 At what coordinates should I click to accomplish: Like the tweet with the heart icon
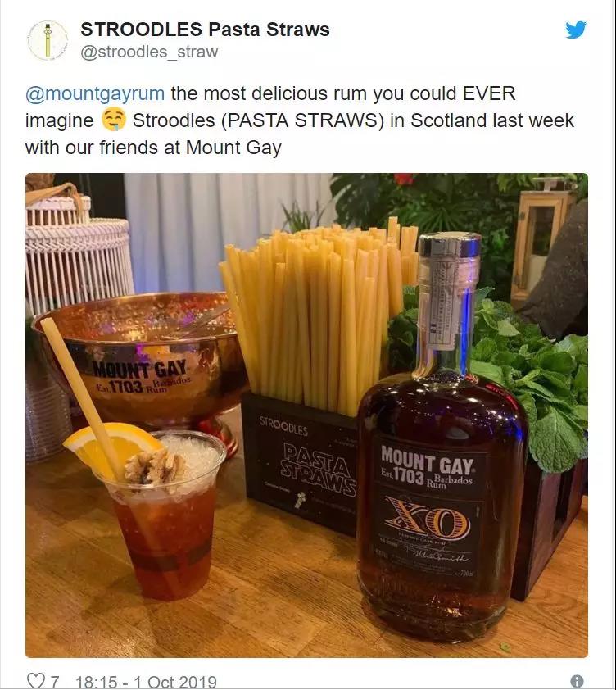click(35, 680)
